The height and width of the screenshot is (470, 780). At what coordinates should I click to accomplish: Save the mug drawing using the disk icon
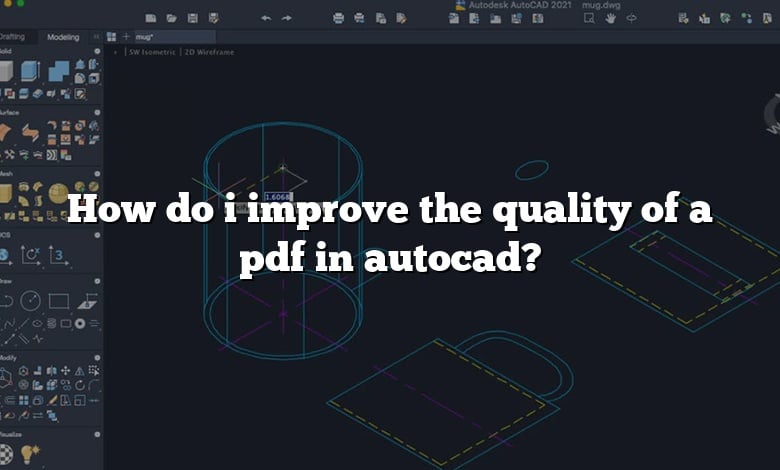[x=193, y=18]
